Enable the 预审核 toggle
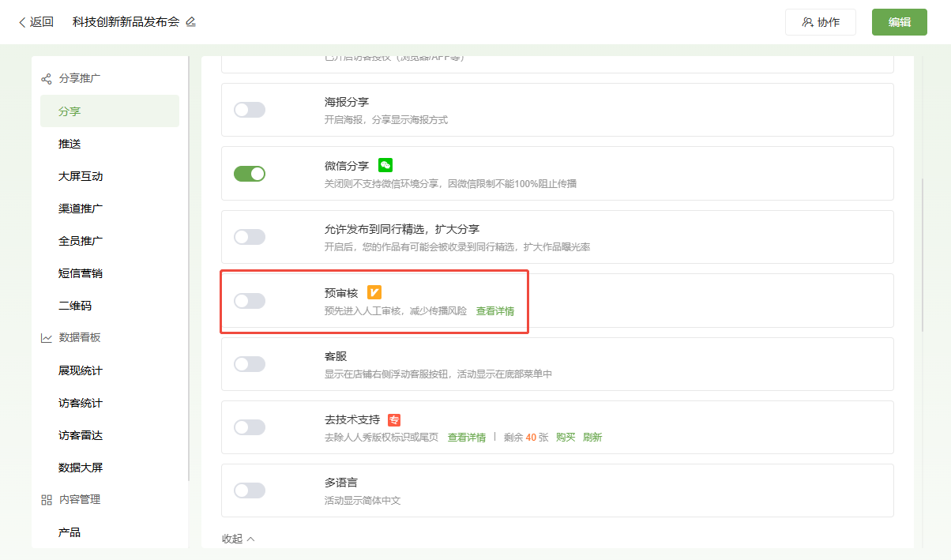Viewport: 951px width, 560px height. coord(250,301)
